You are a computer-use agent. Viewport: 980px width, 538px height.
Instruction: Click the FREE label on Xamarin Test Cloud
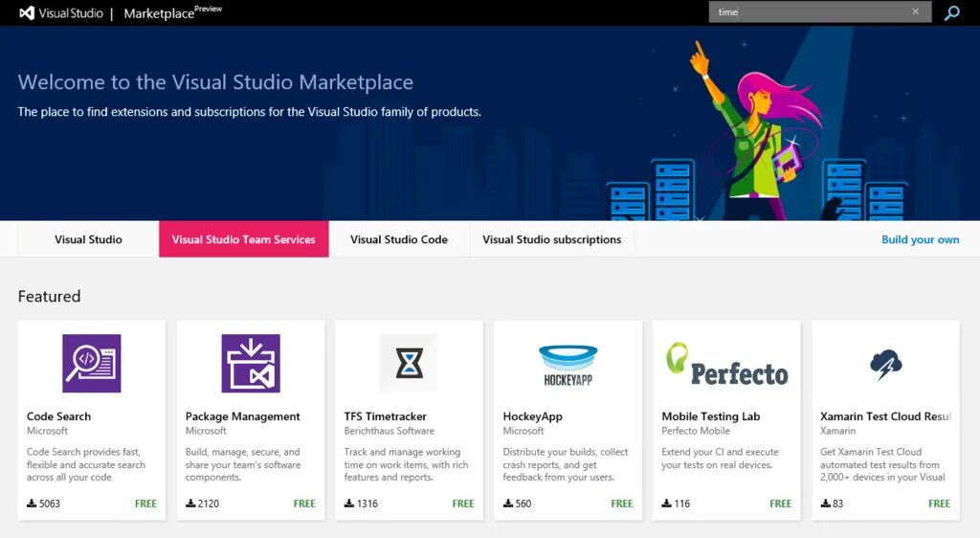pyautogui.click(x=940, y=503)
